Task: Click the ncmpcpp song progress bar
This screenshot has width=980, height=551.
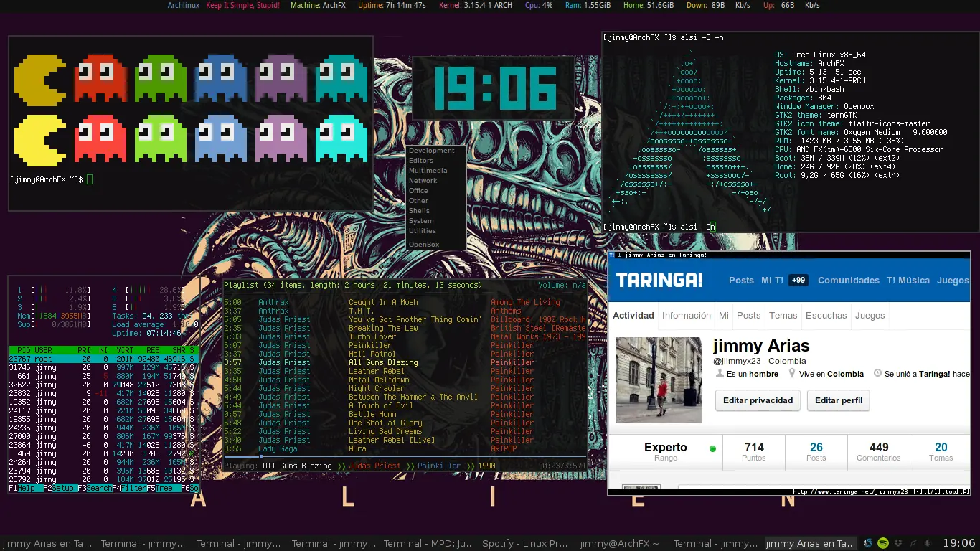Action: (x=405, y=456)
